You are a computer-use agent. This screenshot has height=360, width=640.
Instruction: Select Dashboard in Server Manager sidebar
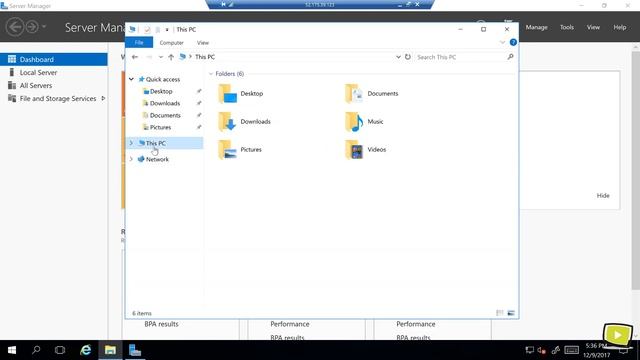pos(54,59)
